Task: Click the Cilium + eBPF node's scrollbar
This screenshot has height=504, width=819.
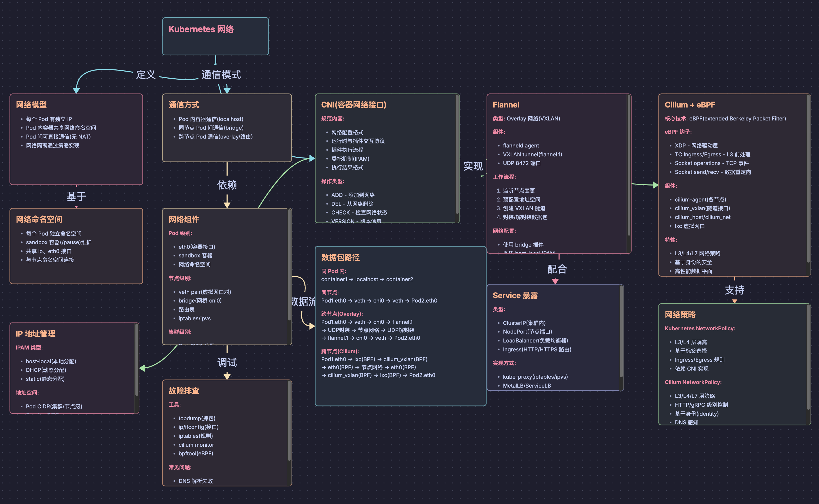Action: (808, 179)
